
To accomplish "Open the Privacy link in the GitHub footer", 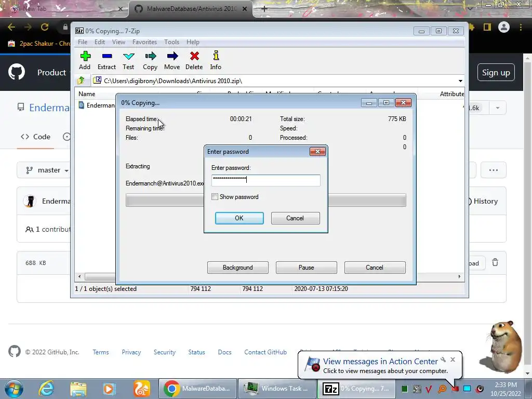I will click(x=131, y=352).
